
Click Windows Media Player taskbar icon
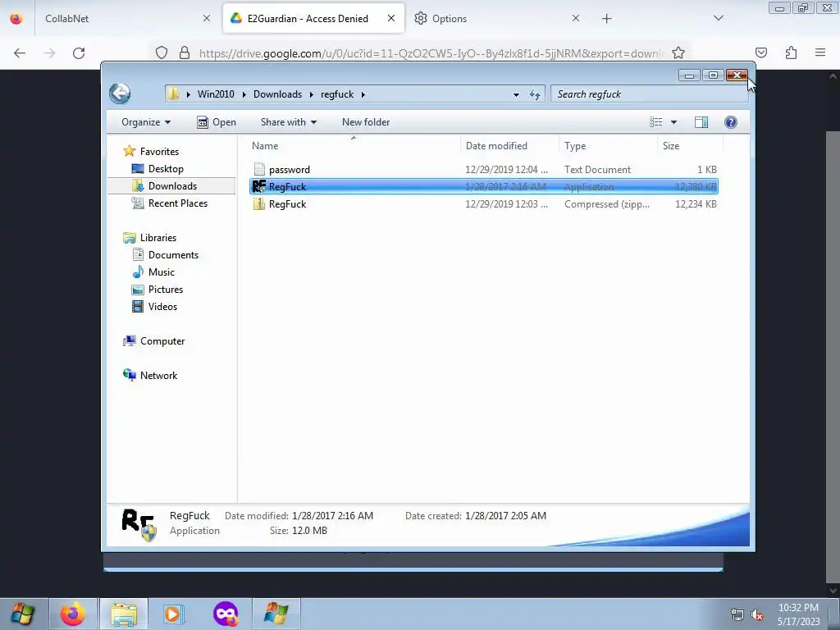173,614
